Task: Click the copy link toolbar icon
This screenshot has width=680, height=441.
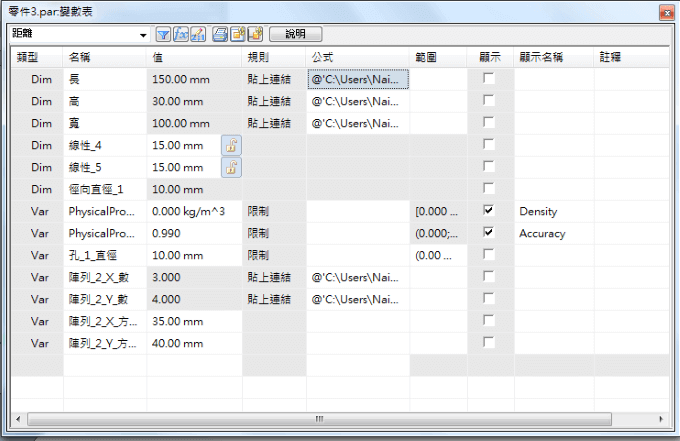Action: point(238,34)
